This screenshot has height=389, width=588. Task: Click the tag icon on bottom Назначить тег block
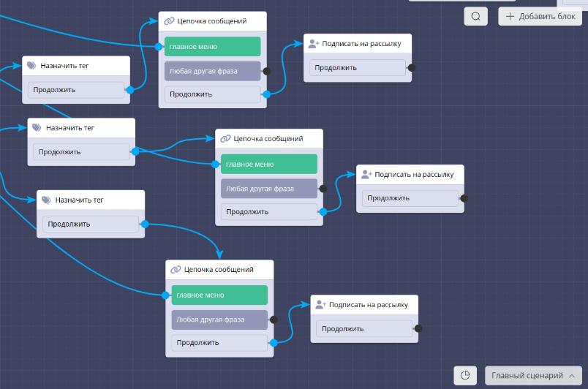pos(45,200)
